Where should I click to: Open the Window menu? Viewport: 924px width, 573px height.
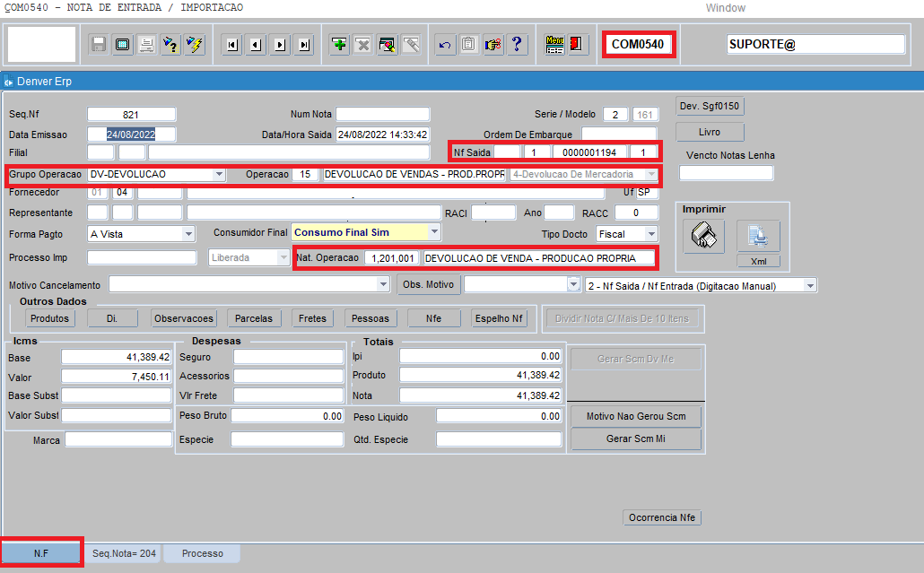point(726,8)
